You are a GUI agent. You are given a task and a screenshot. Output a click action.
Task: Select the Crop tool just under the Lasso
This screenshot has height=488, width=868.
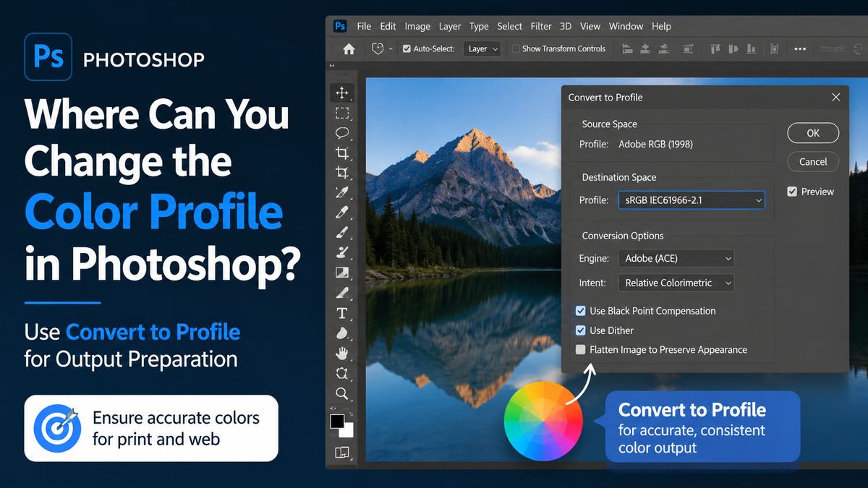[342, 153]
